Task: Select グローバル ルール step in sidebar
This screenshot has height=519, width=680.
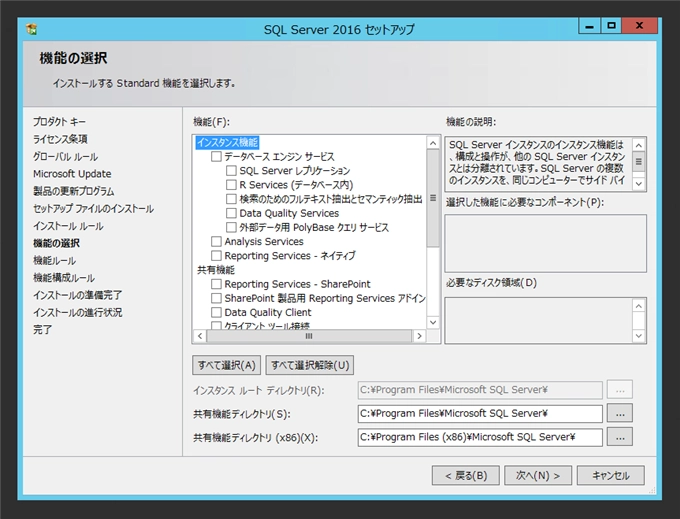Action: (x=65, y=157)
